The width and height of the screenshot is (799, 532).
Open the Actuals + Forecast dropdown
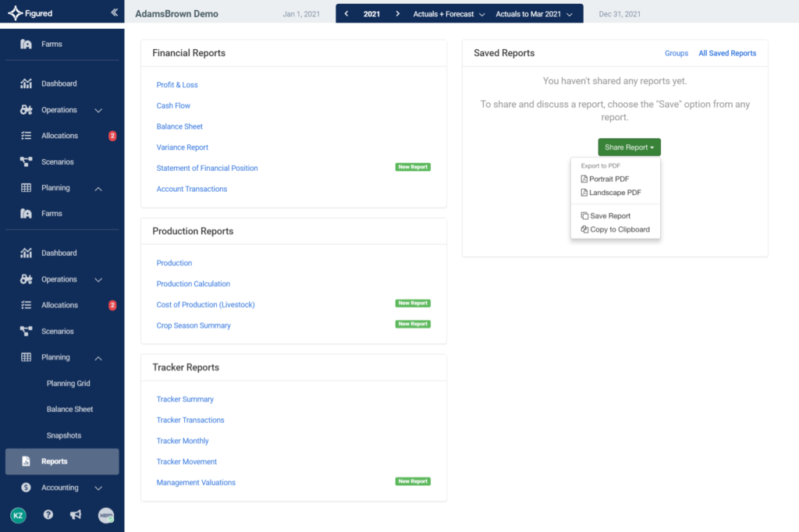click(449, 14)
